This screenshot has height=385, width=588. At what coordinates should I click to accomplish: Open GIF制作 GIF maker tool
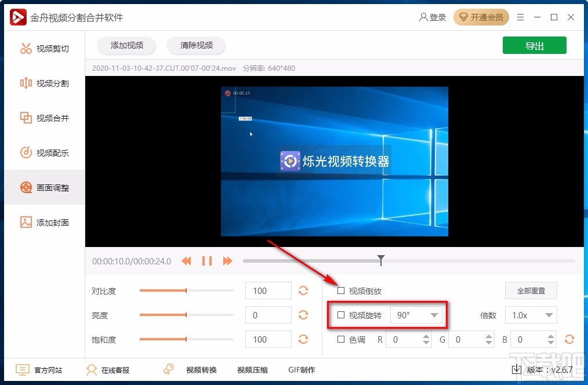(302, 370)
